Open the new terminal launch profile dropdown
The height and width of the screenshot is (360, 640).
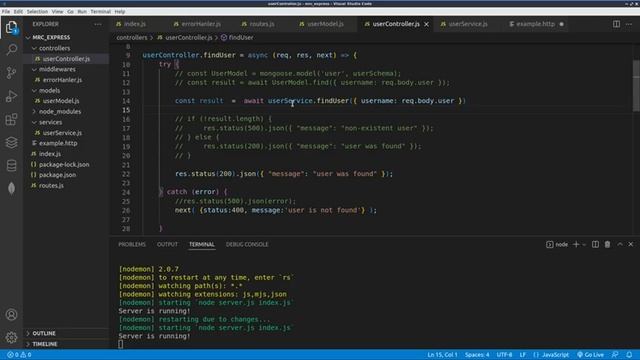point(584,244)
